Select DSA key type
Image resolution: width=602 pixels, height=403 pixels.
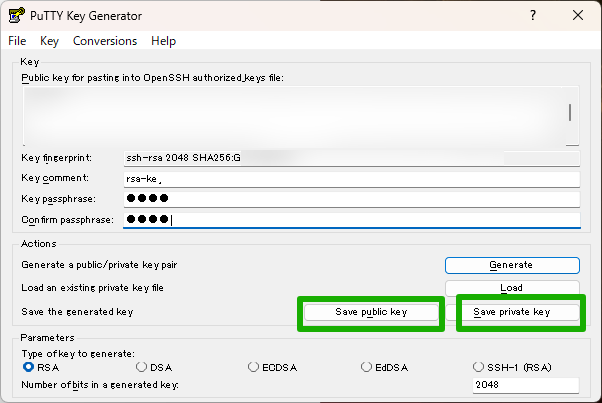(142, 367)
